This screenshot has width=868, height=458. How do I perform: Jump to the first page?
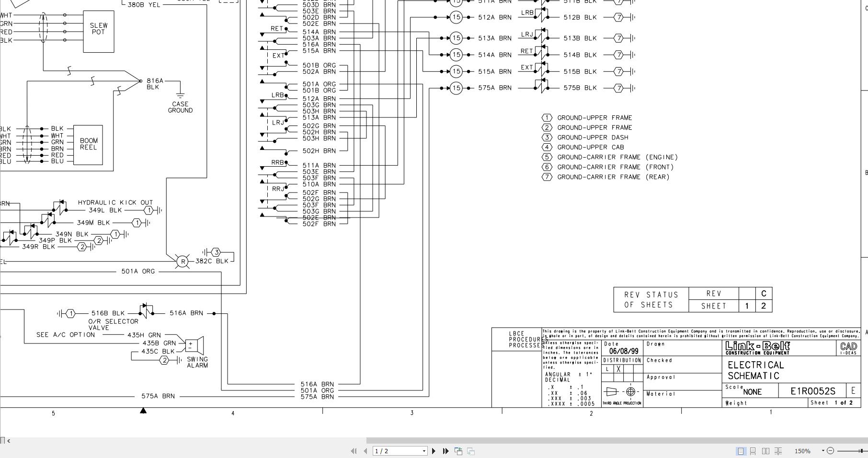tap(354, 451)
